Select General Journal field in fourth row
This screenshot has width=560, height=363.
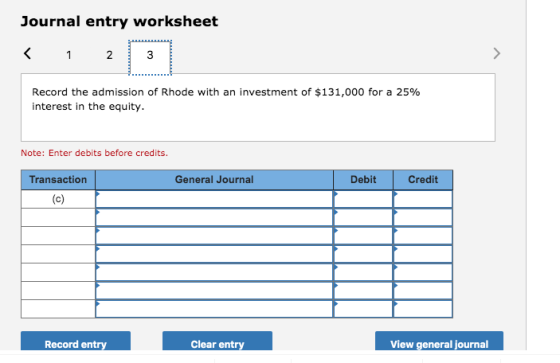tap(214, 254)
